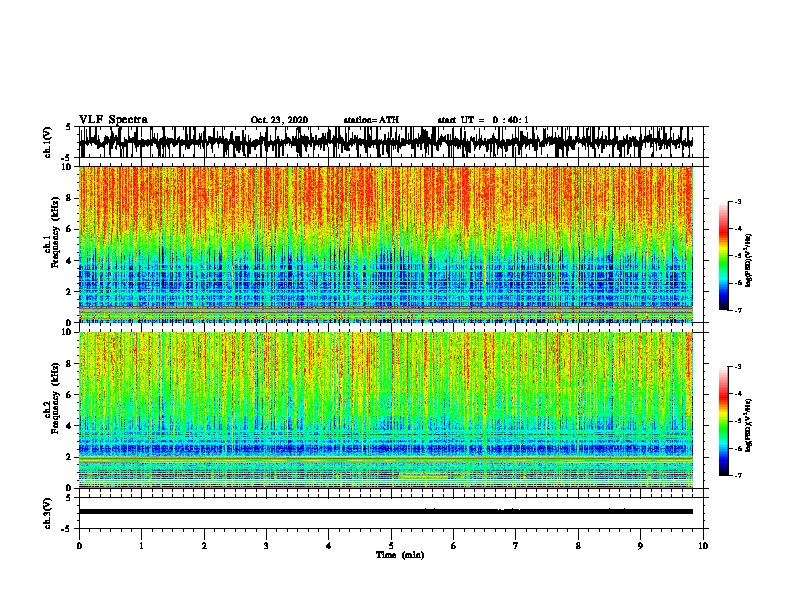The height and width of the screenshot is (612, 792).
Task: Click time axis tick label "8"
Action: [578, 546]
